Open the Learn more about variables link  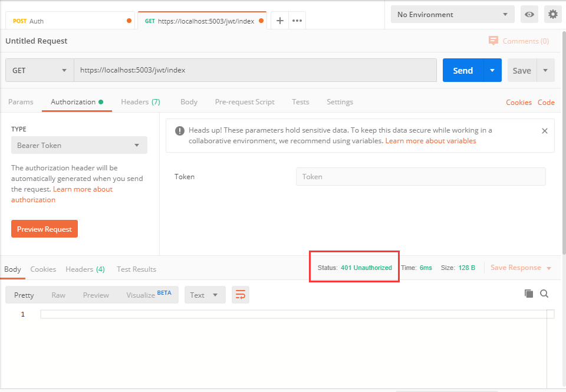(430, 141)
